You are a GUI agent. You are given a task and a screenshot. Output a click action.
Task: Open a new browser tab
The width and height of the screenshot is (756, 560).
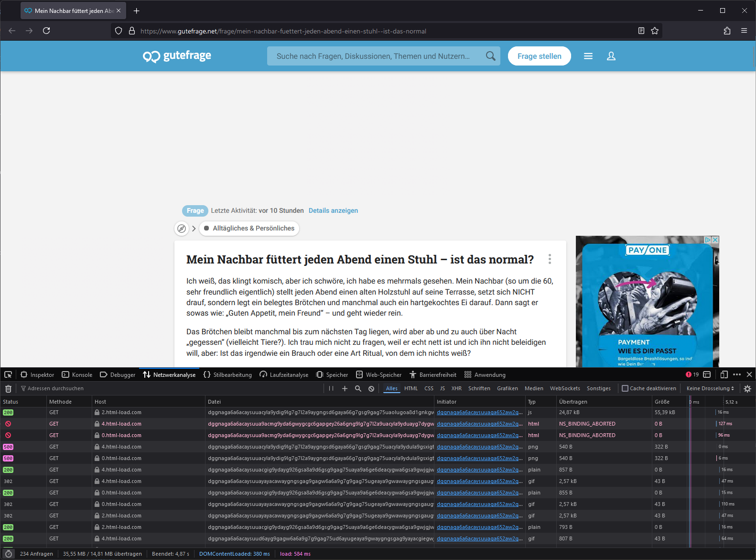point(137,11)
